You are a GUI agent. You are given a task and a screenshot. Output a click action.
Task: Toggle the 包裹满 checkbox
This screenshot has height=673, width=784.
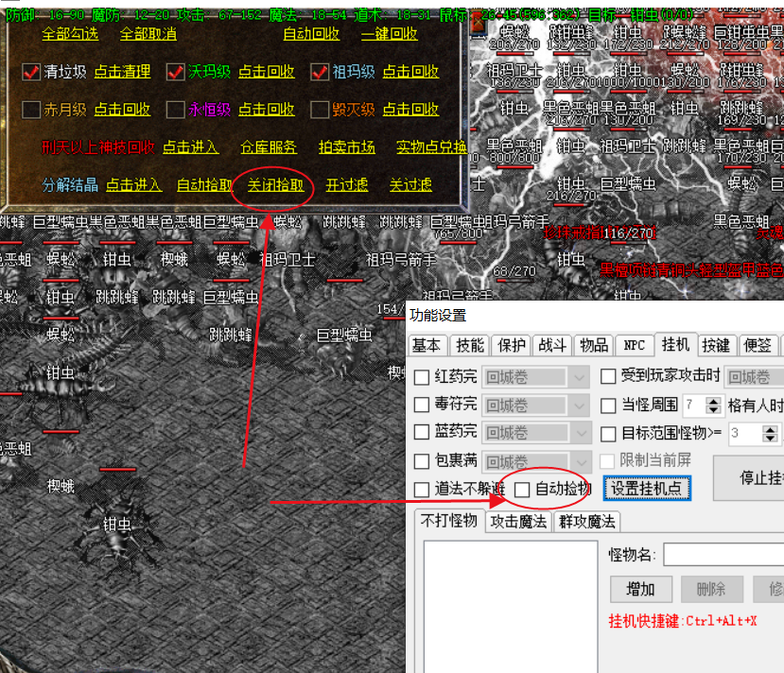point(422,460)
